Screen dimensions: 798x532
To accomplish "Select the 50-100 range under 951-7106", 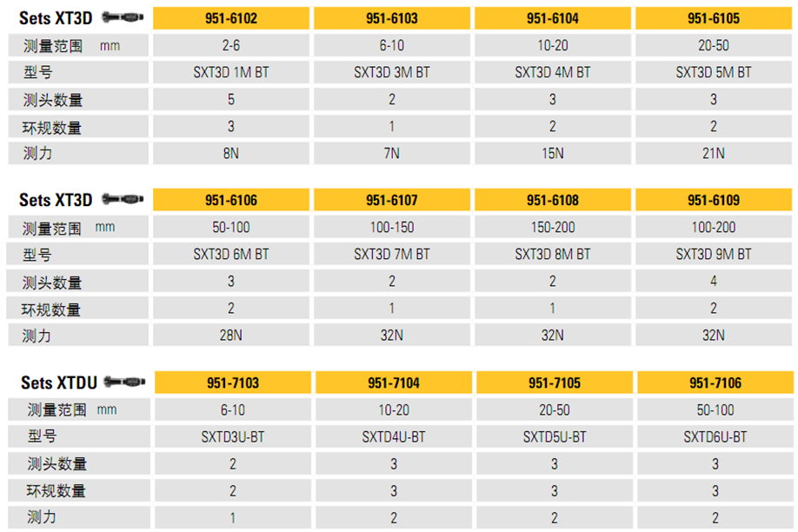I will click(x=715, y=409).
